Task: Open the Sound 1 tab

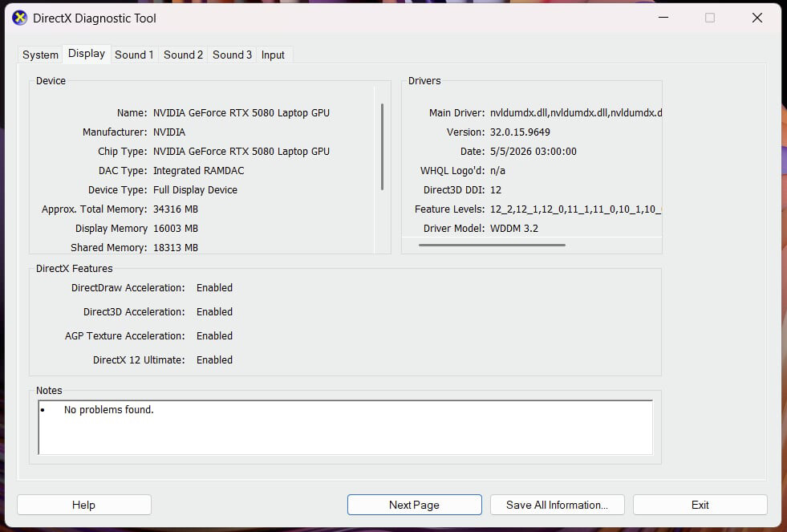Action: pos(134,55)
